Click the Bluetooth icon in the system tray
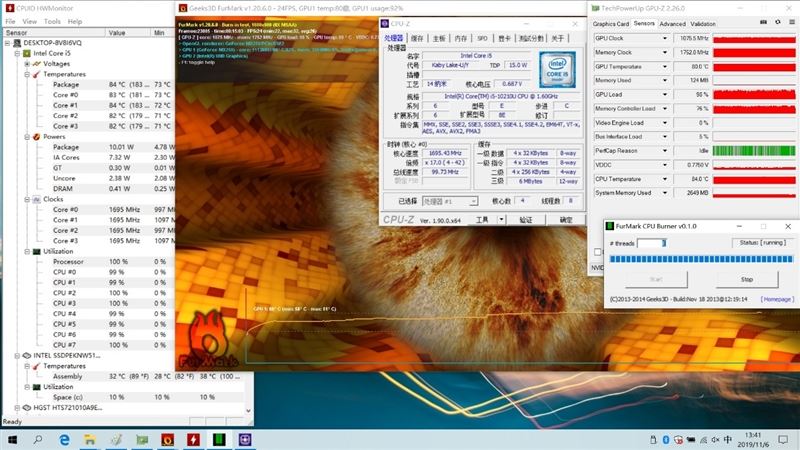 pyautogui.click(x=666, y=439)
